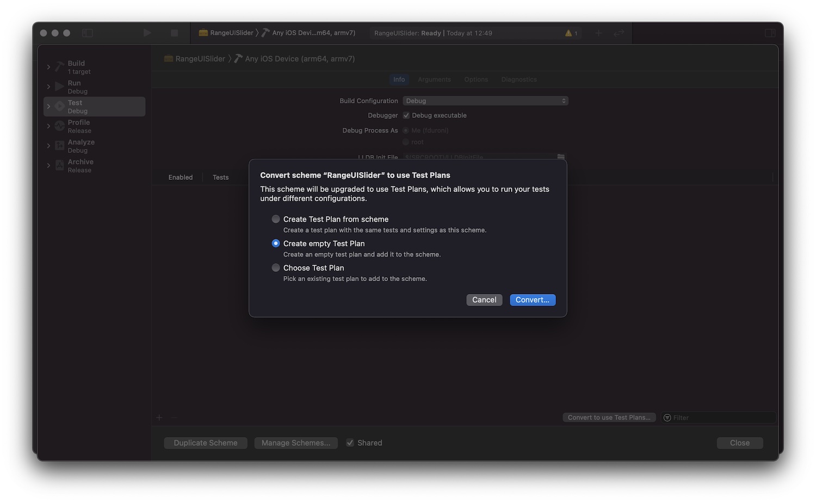Expand the Run scheme action
Image resolution: width=816 pixels, height=504 pixels.
click(48, 87)
